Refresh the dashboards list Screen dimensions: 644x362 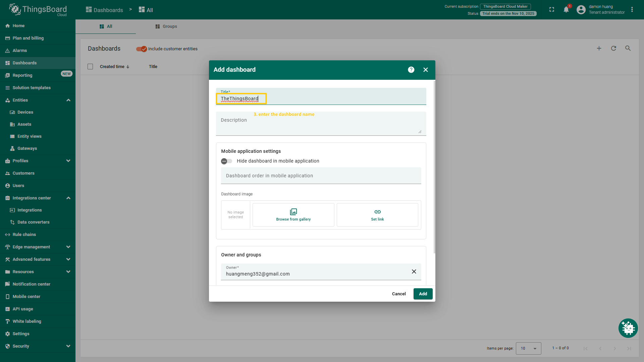click(613, 48)
